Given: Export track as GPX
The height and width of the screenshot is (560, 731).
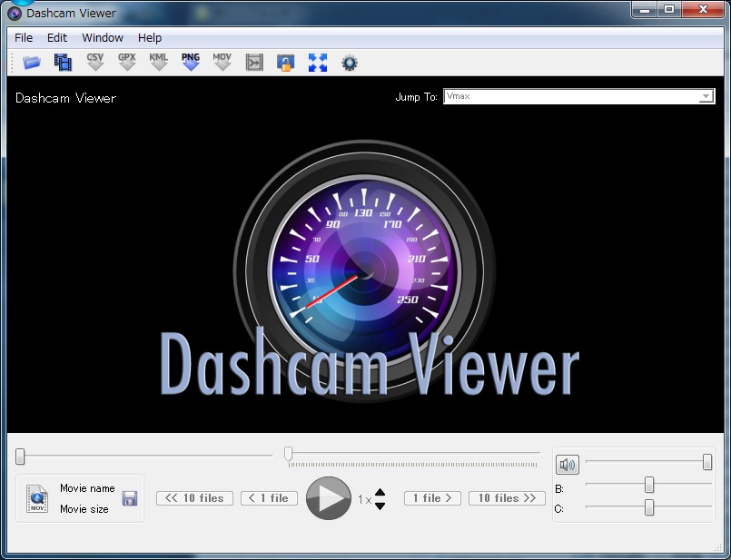Looking at the screenshot, I should pyautogui.click(x=127, y=62).
